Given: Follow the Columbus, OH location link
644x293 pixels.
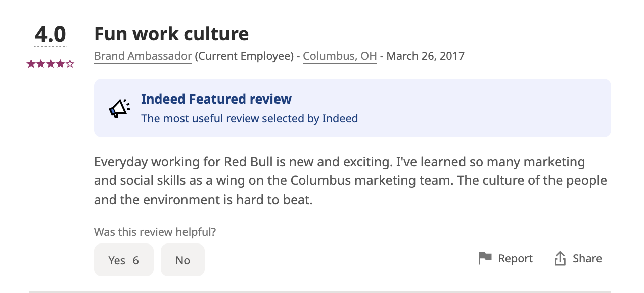Looking at the screenshot, I should coord(340,56).
